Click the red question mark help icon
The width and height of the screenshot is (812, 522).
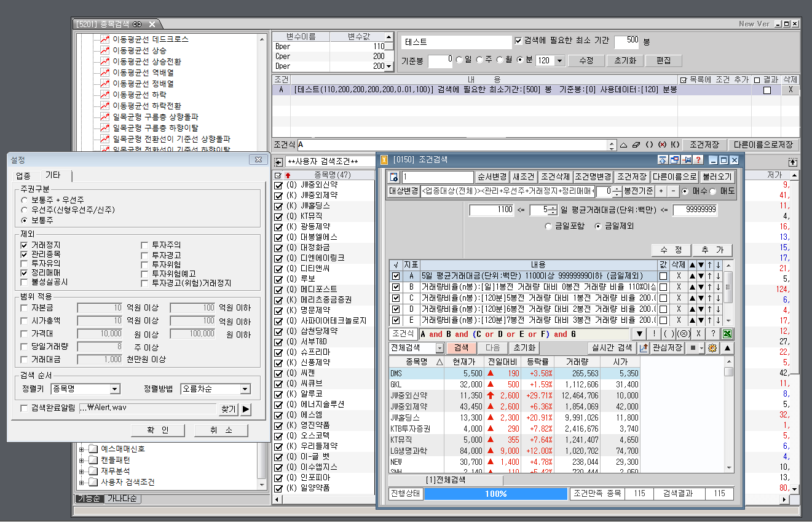tap(698, 160)
